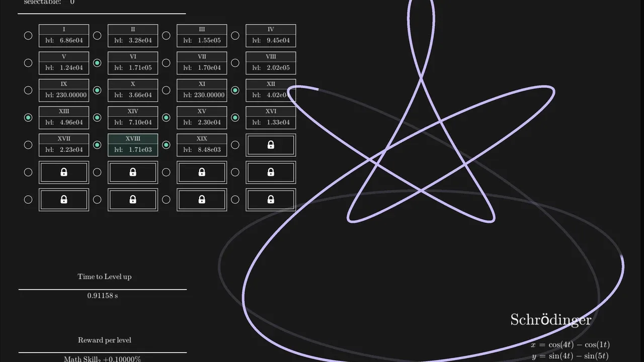
Task: Click the lock icon right of card XIX
Action: click(x=271, y=145)
